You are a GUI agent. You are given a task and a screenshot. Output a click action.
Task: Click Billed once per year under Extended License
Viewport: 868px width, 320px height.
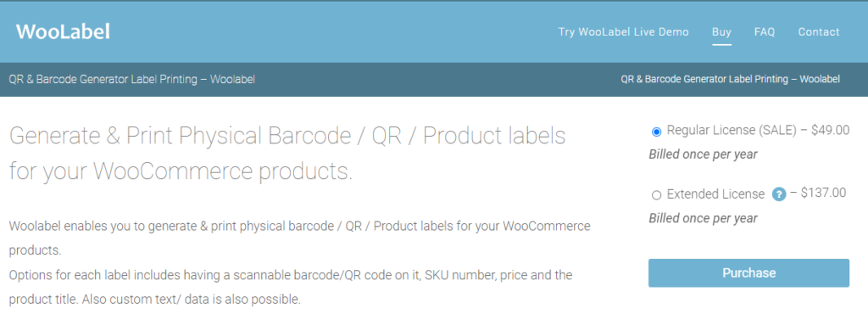pyautogui.click(x=703, y=218)
